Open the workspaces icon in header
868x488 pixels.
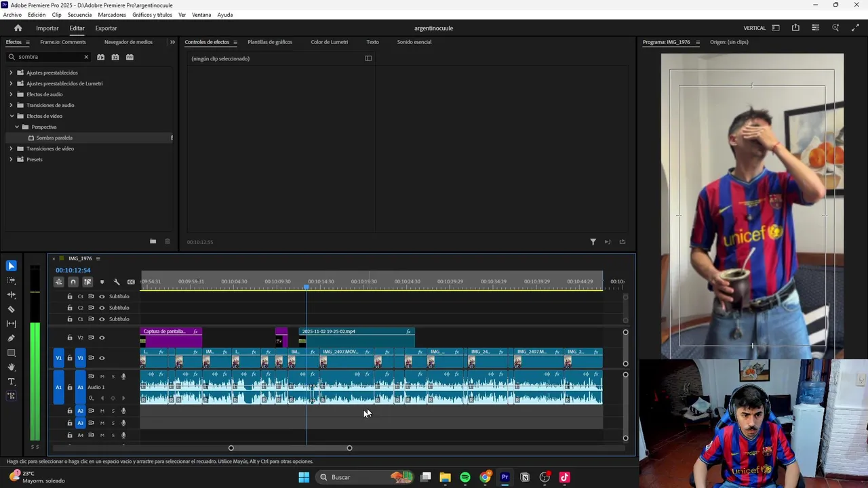pos(776,28)
